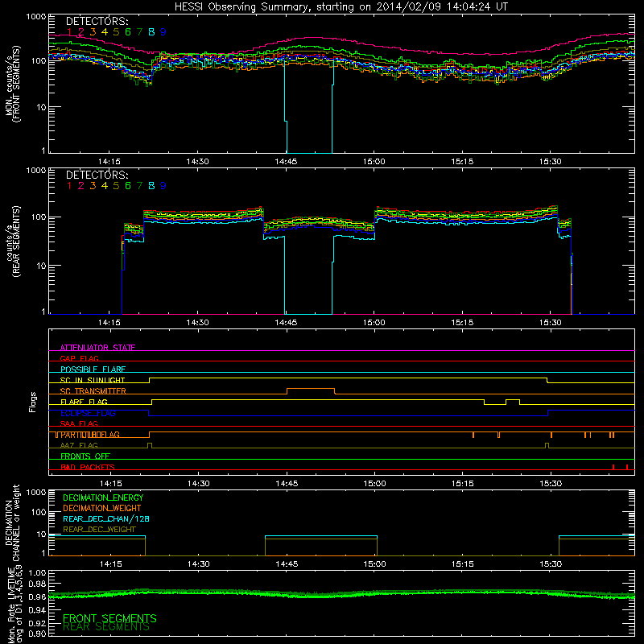Click 15:00 tick label under rear segments plot
Image resolution: width=644 pixels, height=644 pixels.
(374, 323)
